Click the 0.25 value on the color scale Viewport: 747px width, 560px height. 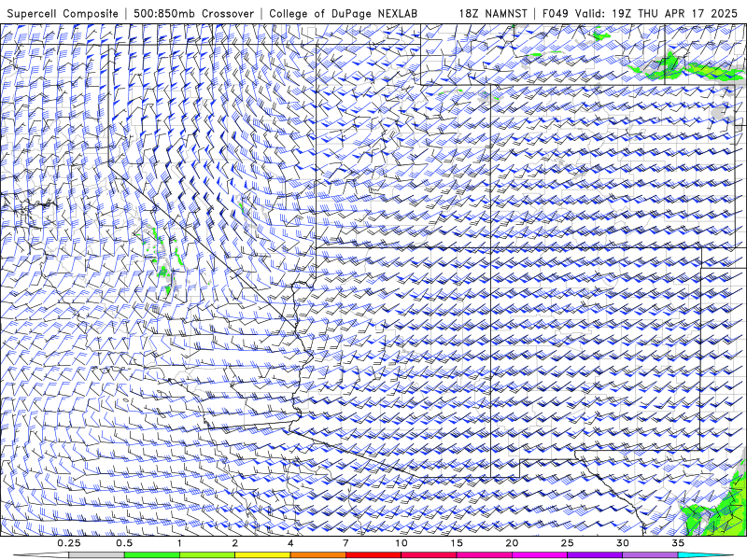coord(69,543)
